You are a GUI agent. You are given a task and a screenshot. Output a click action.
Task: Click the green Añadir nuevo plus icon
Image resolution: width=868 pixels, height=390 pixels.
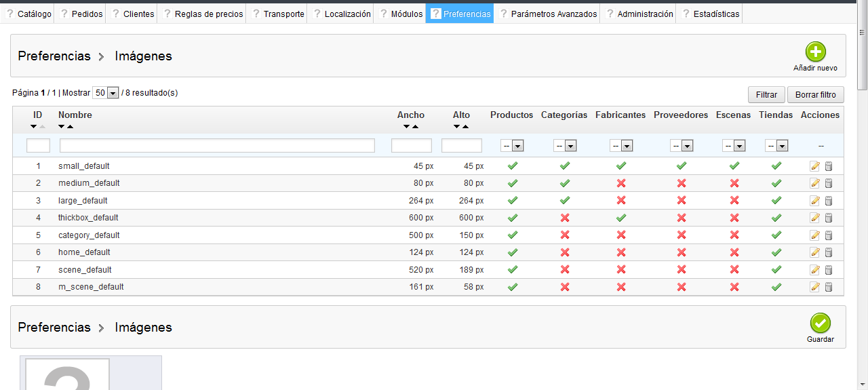(816, 52)
